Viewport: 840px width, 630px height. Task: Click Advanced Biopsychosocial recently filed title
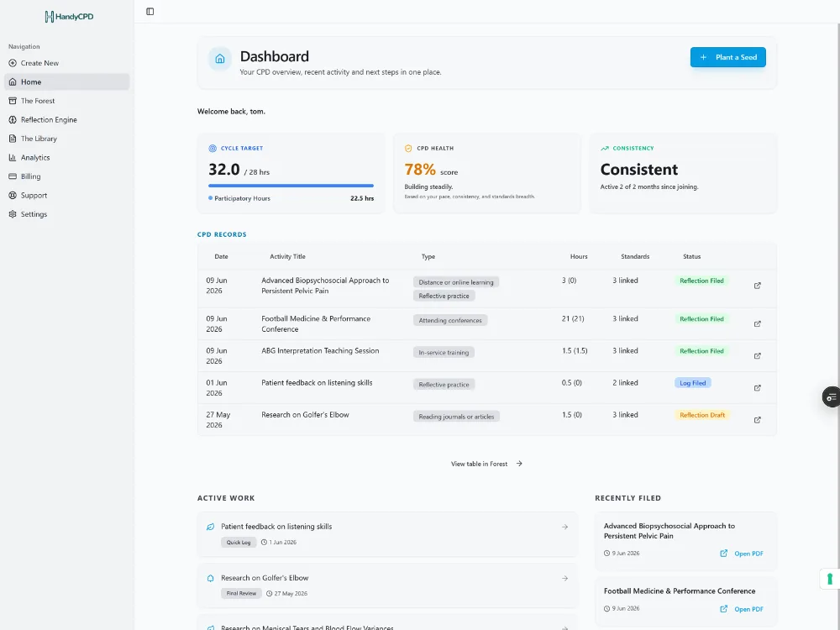pos(669,531)
